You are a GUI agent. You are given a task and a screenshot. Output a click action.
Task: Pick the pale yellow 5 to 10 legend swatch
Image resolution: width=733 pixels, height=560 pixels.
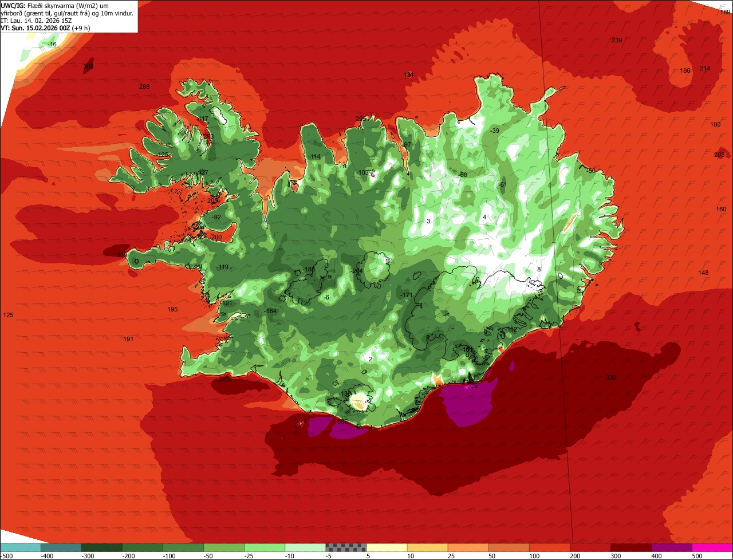point(387,547)
